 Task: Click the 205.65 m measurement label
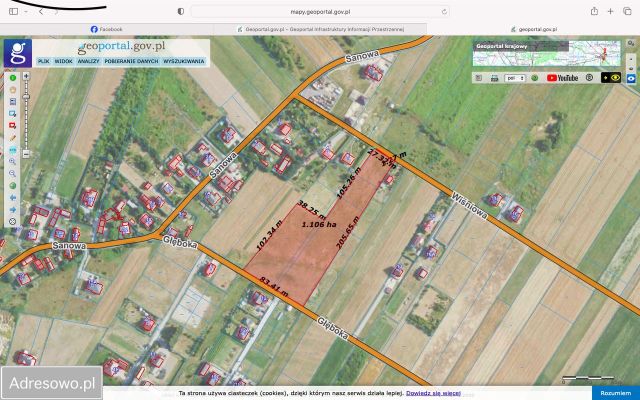[x=347, y=233]
